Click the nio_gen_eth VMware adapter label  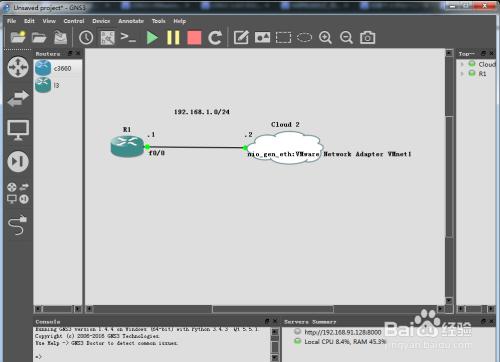pos(329,154)
